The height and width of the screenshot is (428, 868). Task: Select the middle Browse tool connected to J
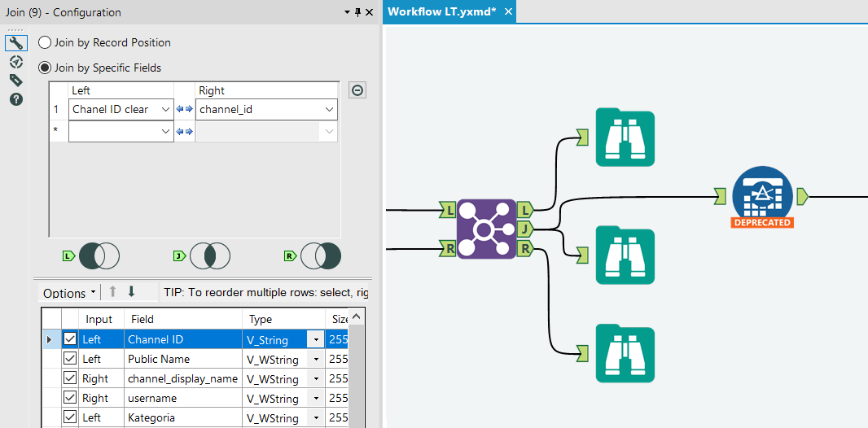625,255
